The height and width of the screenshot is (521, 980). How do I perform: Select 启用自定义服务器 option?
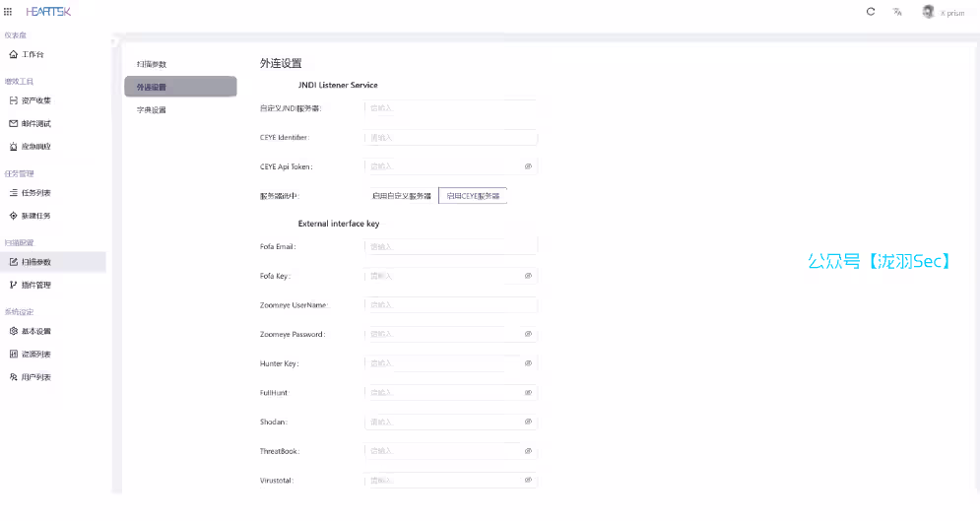point(401,196)
